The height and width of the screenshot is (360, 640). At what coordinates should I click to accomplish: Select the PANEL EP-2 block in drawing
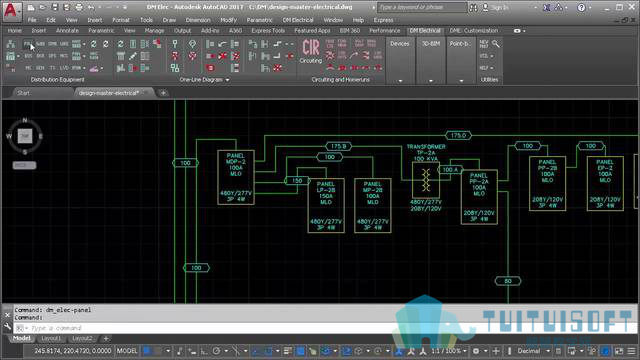pos(605,184)
